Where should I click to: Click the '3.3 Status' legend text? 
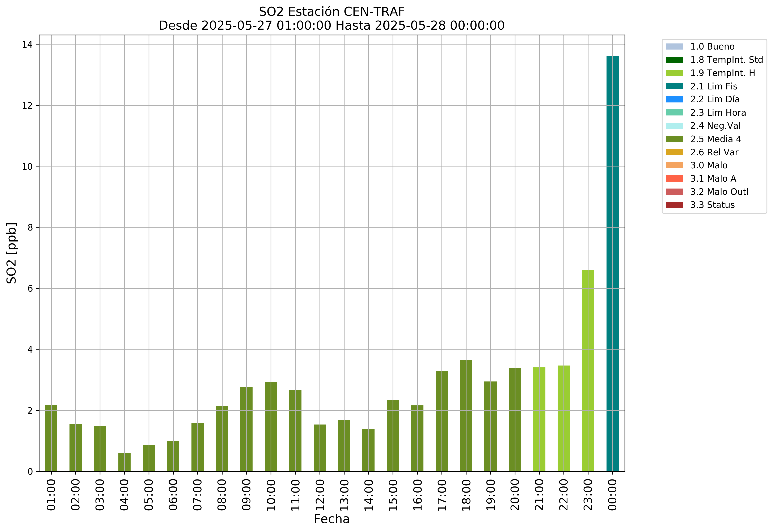[x=712, y=205]
